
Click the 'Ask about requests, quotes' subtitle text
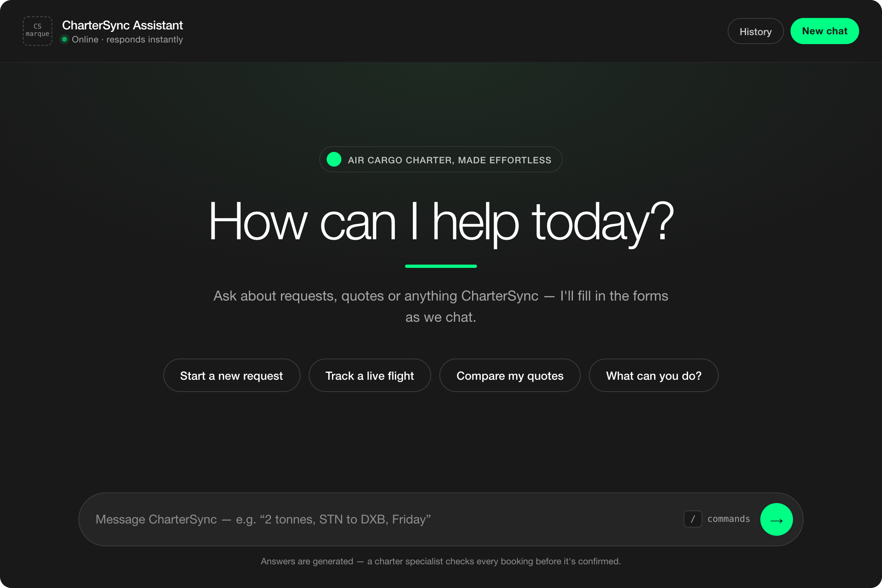coord(441,306)
